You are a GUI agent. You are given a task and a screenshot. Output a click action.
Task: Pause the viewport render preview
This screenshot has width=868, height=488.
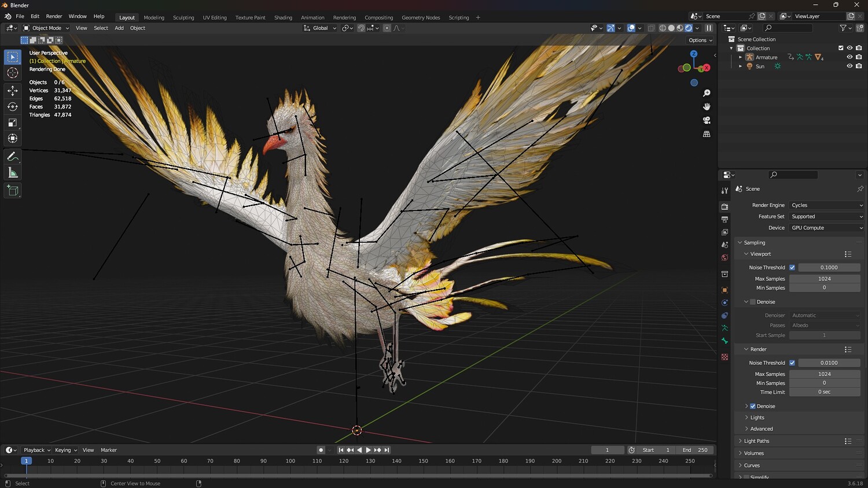pyautogui.click(x=709, y=28)
